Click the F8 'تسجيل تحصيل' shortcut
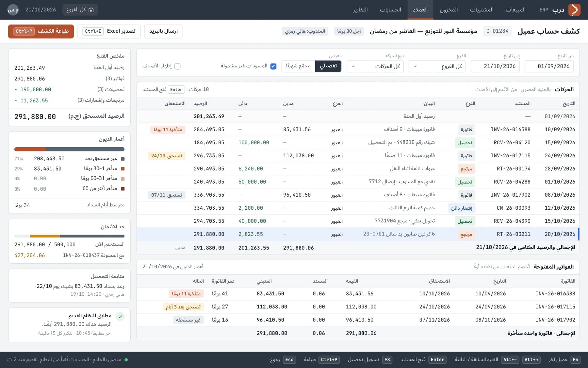588x368 pixels. (370, 360)
